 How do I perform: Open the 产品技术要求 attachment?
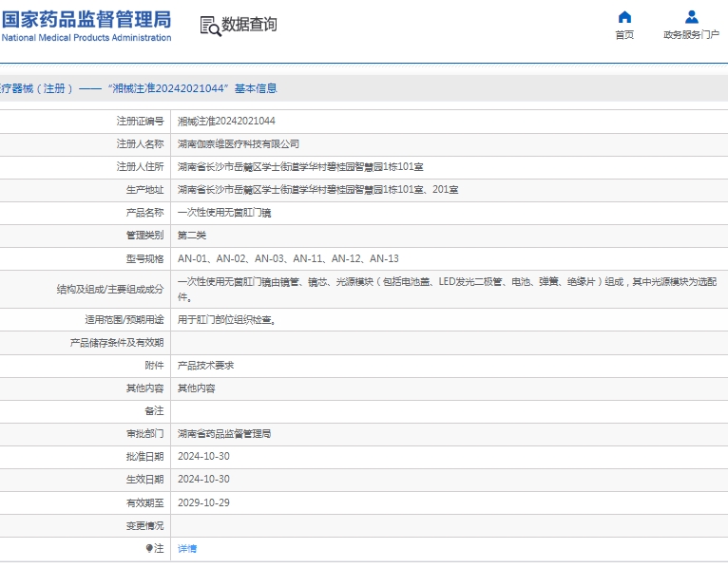click(205, 365)
